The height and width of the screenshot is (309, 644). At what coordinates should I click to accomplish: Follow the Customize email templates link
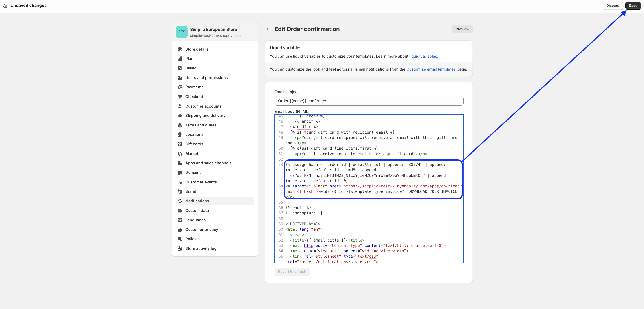pos(431,69)
